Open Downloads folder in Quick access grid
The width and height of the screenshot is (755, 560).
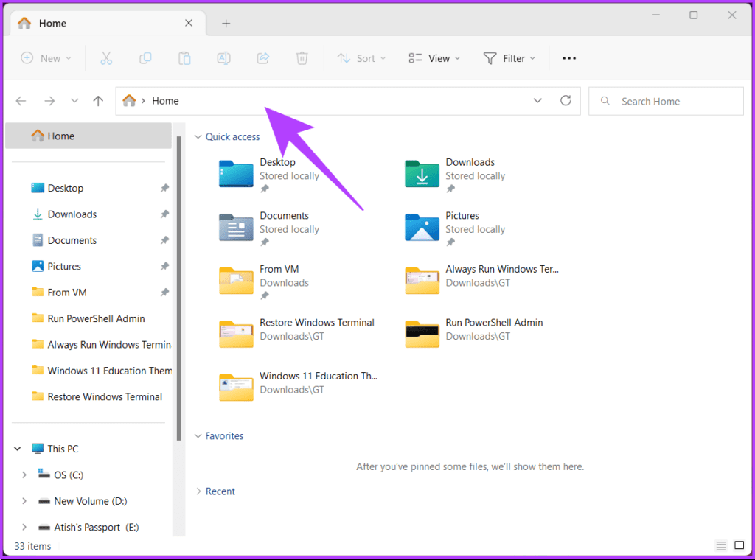point(456,175)
